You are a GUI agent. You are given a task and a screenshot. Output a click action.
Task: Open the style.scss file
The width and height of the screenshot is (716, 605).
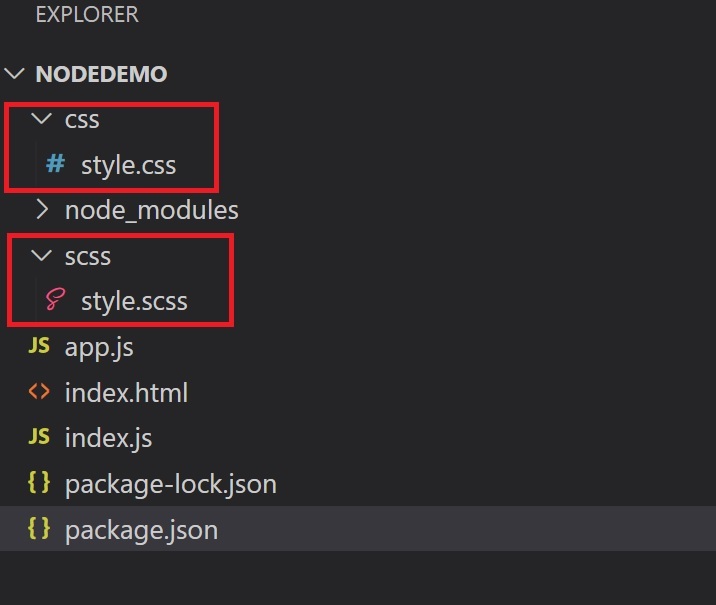pos(134,301)
